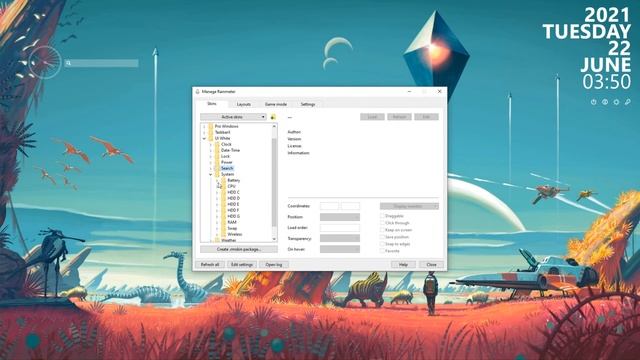Expand the Battery folder arrow

click(x=217, y=180)
